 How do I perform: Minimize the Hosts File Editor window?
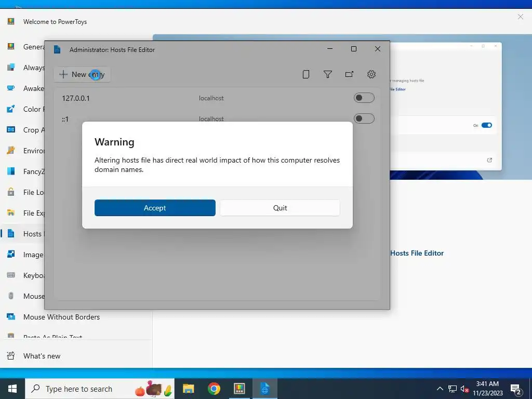(330, 49)
